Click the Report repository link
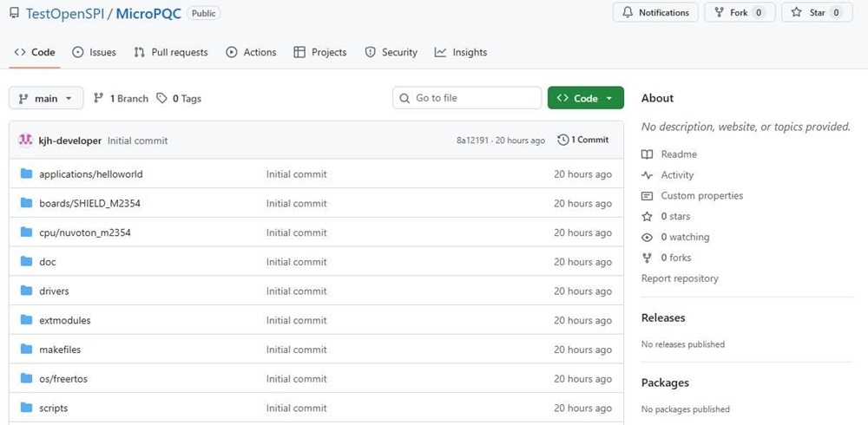 tap(680, 278)
